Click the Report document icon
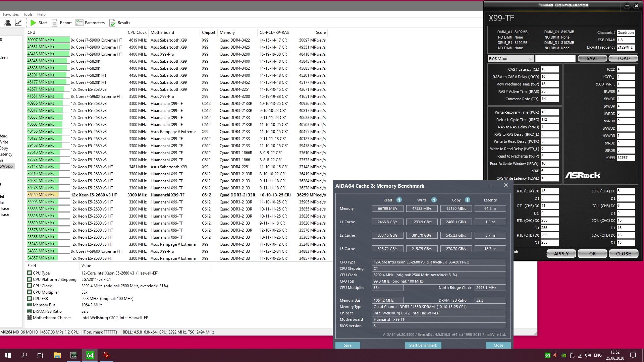The width and height of the screenshot is (644, 362). pyautogui.click(x=54, y=23)
